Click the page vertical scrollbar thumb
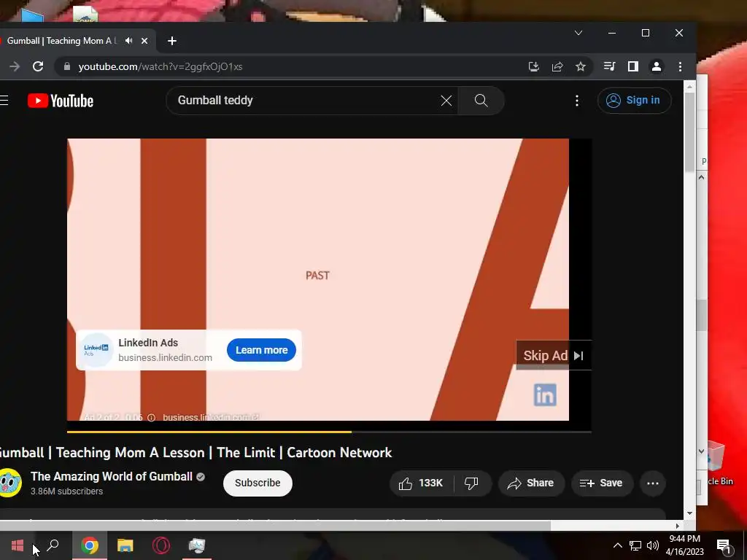This screenshot has width=747, height=560. (689, 131)
